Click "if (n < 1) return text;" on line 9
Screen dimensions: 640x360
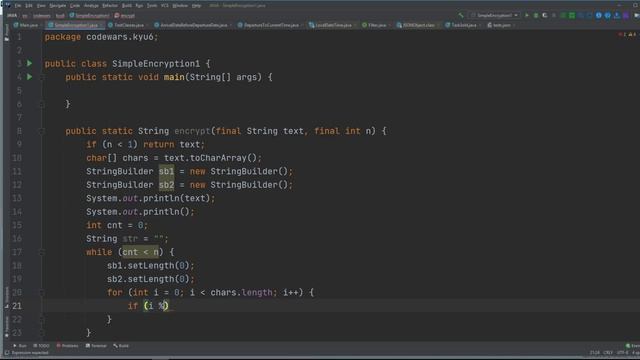click(x=145, y=144)
